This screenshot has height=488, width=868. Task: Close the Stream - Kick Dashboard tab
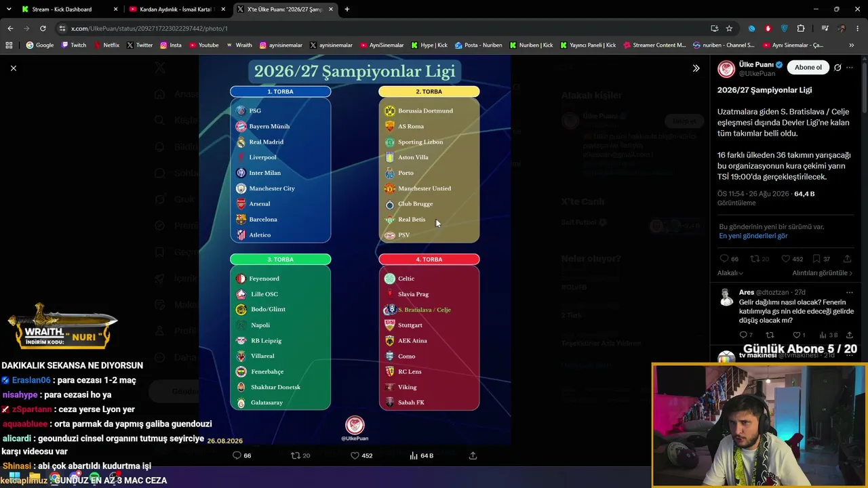click(115, 9)
